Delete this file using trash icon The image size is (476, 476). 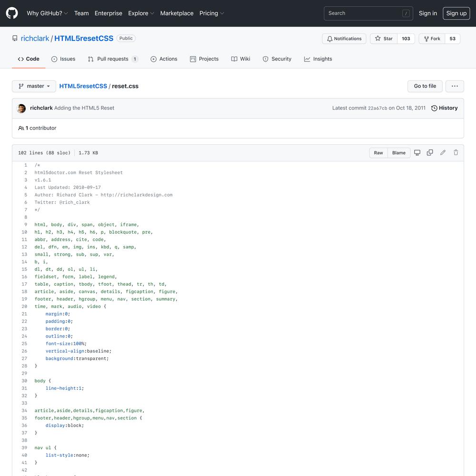click(456, 153)
